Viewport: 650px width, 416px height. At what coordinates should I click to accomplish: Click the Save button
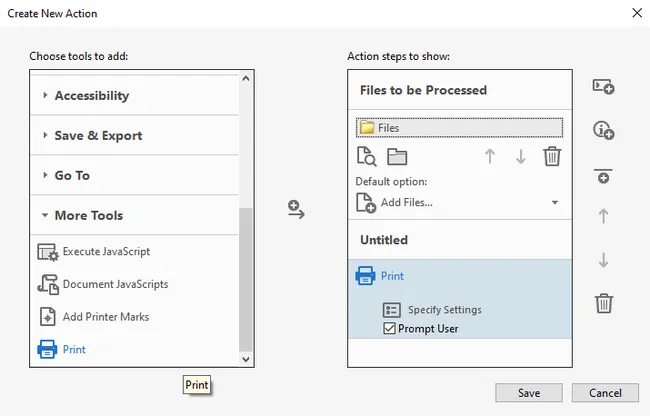point(529,392)
